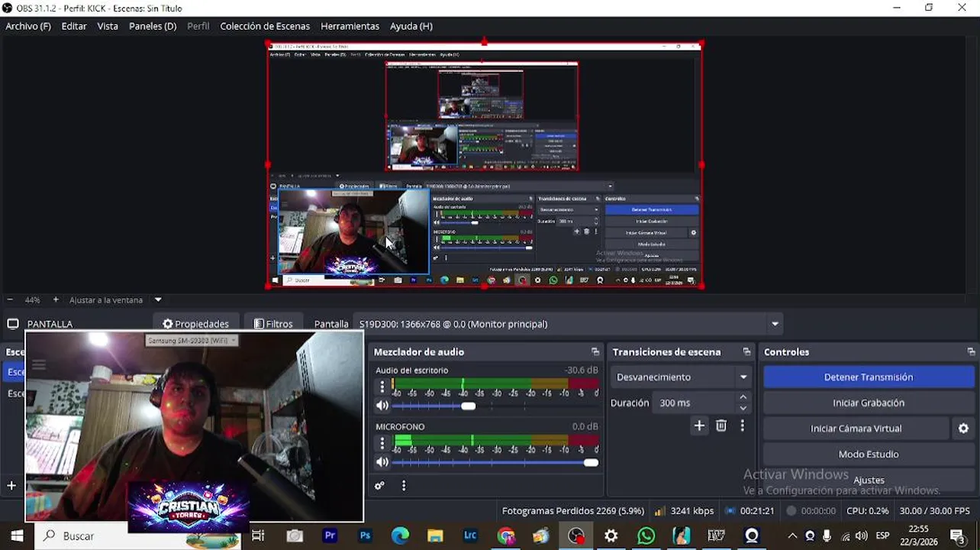The image size is (980, 550).
Task: Open the Editar menu
Action: pos(74,26)
